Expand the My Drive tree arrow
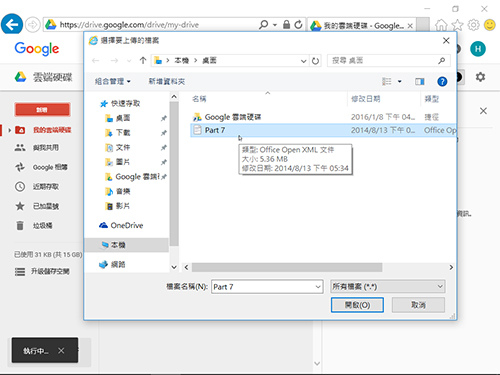The image size is (500, 375). pyautogui.click(x=10, y=130)
